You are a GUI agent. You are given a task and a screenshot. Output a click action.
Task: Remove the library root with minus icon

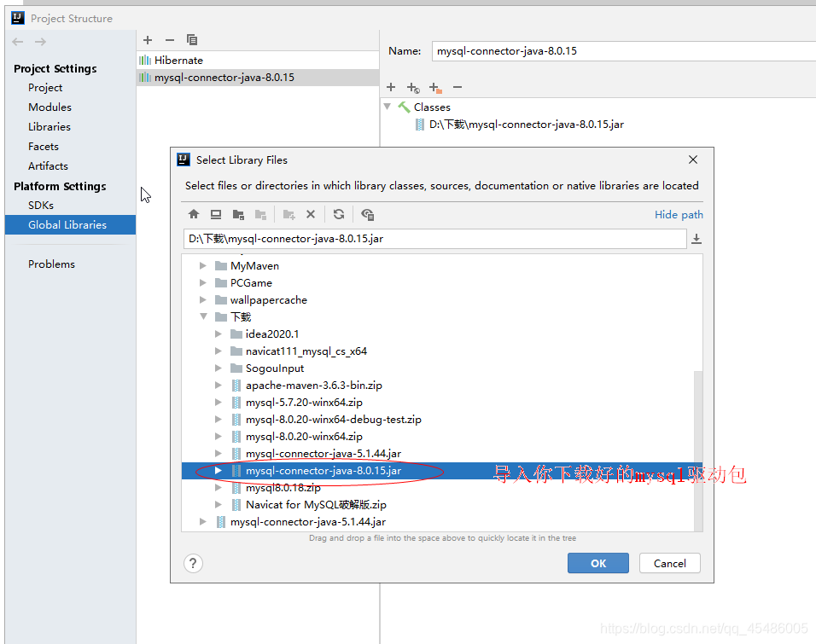coord(458,87)
